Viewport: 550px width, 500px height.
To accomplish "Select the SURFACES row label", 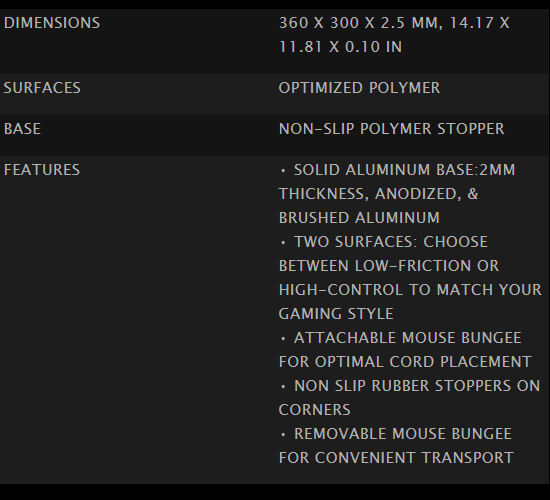I will (x=42, y=88).
